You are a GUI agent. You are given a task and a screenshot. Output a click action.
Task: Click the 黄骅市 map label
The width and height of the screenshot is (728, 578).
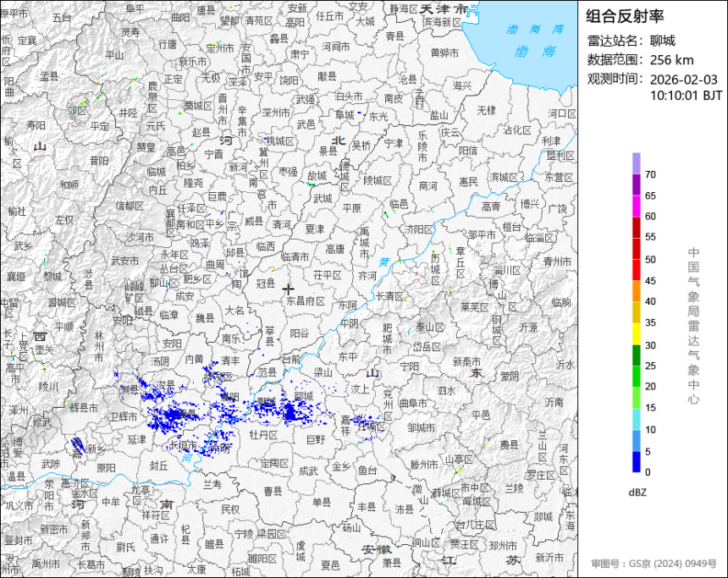click(444, 53)
